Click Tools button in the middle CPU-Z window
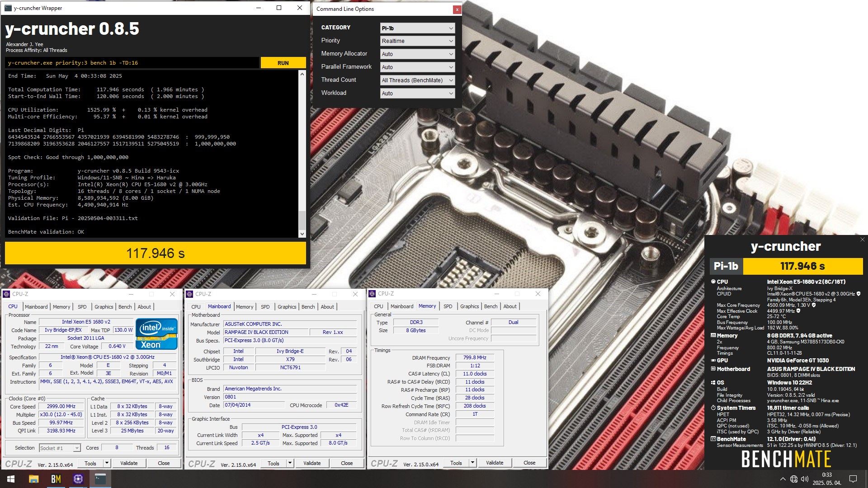The width and height of the screenshot is (868, 488). [274, 464]
